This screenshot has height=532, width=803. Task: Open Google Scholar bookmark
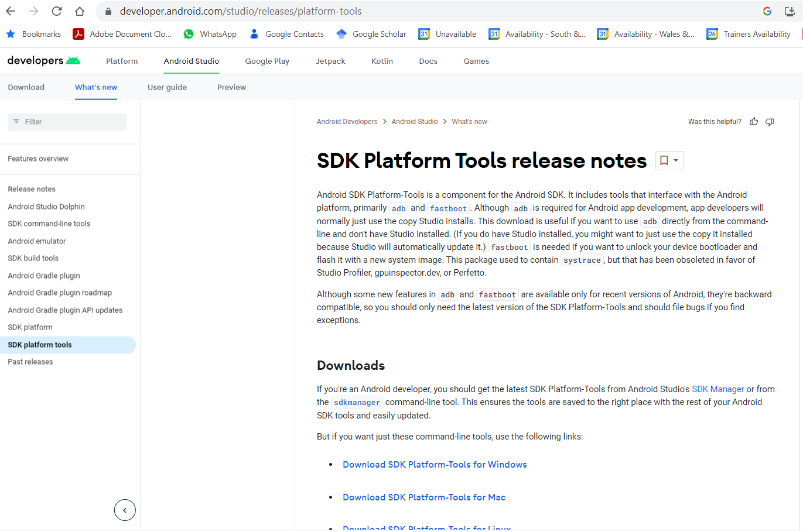click(x=371, y=34)
